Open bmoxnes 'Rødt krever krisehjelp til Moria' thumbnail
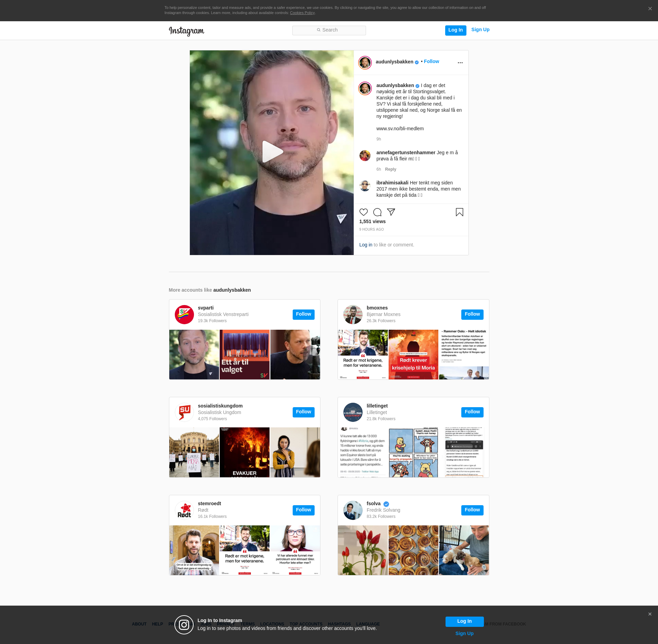This screenshot has width=658, height=644. point(413,354)
